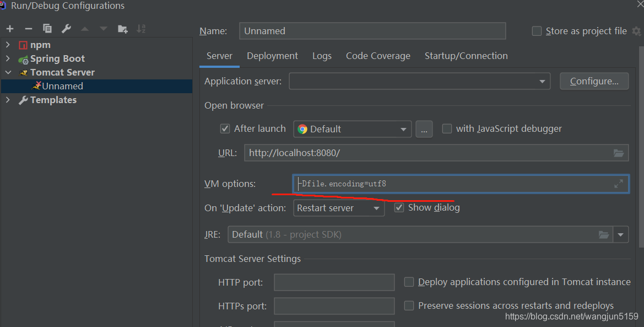Open the Application server dropdown
The height and width of the screenshot is (327, 644).
pos(420,81)
